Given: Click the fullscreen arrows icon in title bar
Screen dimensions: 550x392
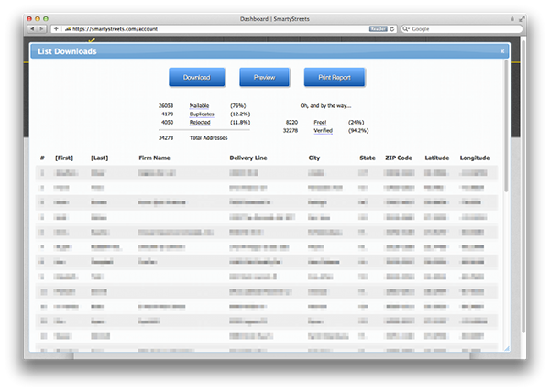Looking at the screenshot, I should (522, 18).
